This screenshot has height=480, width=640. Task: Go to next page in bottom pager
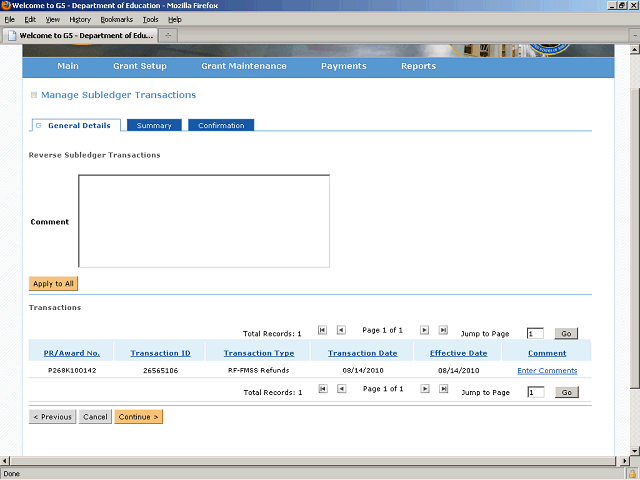tap(425, 389)
